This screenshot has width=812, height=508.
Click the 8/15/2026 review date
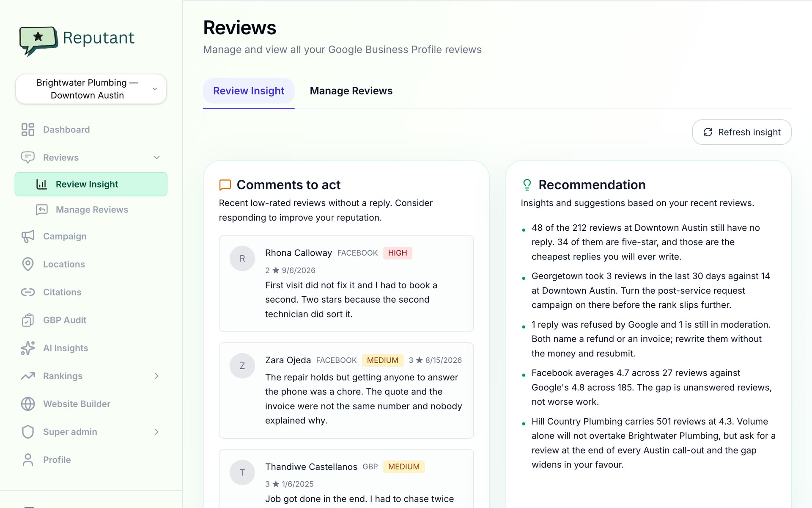pyautogui.click(x=444, y=360)
